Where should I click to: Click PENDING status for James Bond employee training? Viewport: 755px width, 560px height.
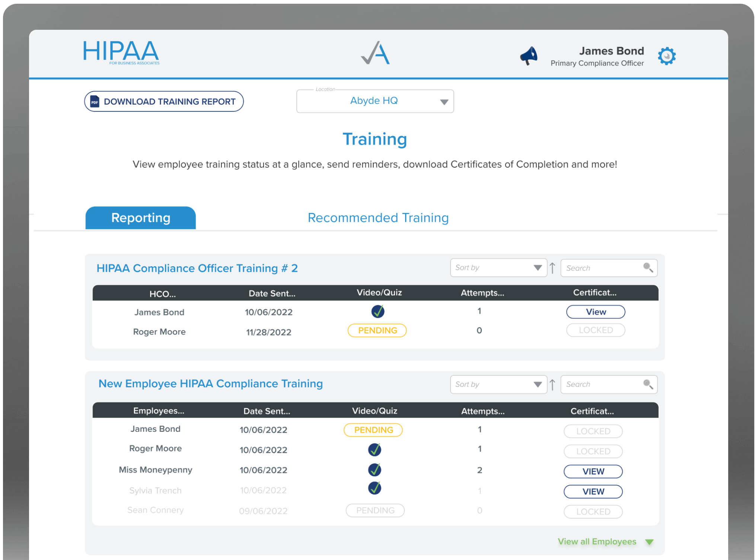(x=373, y=430)
